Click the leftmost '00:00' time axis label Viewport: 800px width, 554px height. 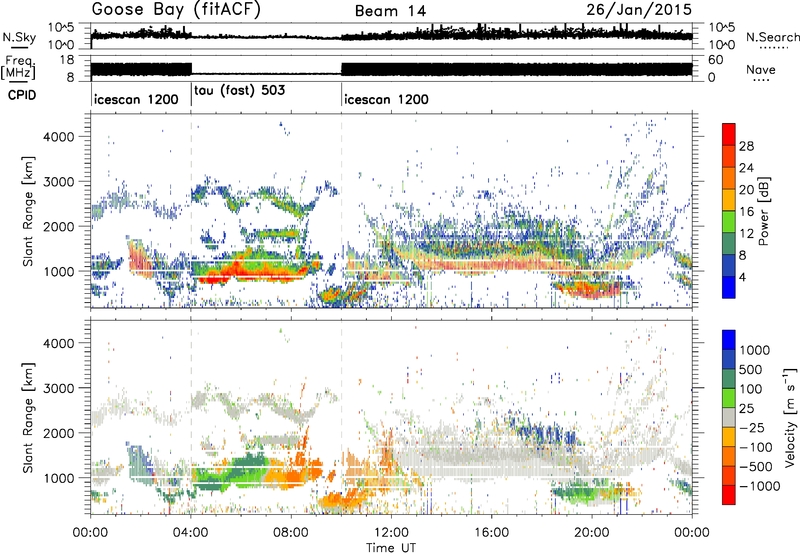(x=91, y=533)
